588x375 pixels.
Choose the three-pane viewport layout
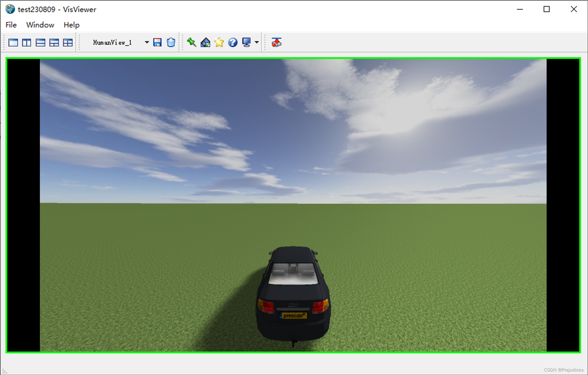pos(54,43)
